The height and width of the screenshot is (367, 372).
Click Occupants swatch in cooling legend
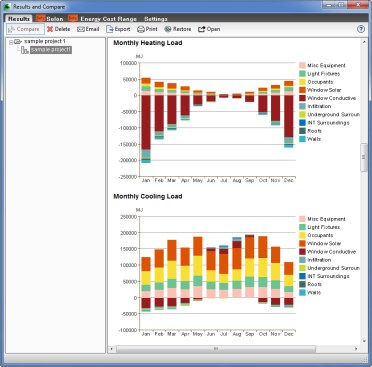(302, 235)
